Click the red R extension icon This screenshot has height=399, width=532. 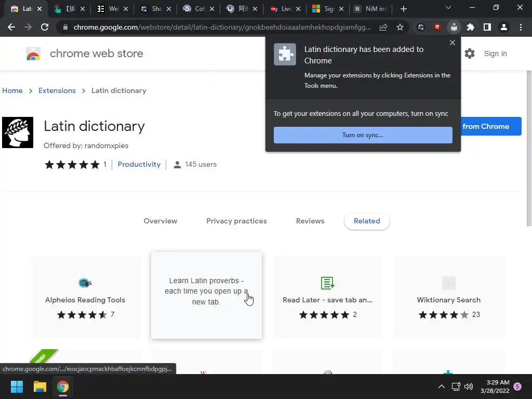(x=437, y=27)
